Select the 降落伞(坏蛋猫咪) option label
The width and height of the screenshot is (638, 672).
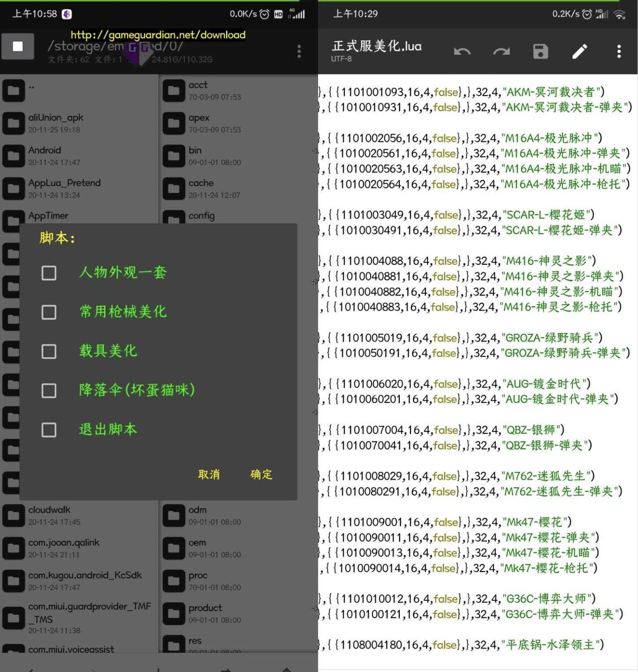click(137, 390)
